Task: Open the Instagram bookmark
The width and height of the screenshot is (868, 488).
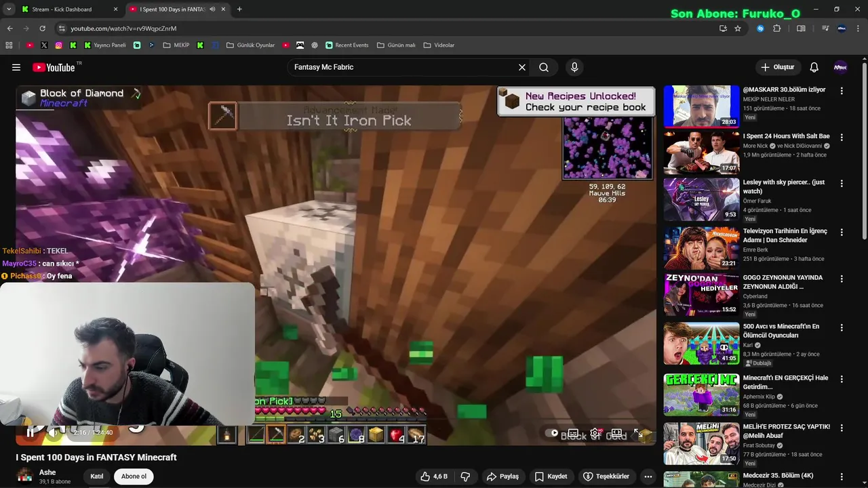Action: pos(58,45)
